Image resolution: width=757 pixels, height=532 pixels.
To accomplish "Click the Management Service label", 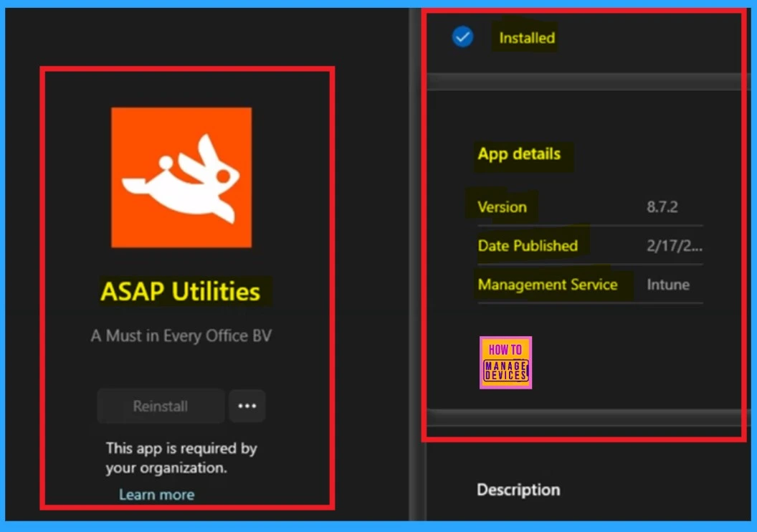I will (548, 285).
